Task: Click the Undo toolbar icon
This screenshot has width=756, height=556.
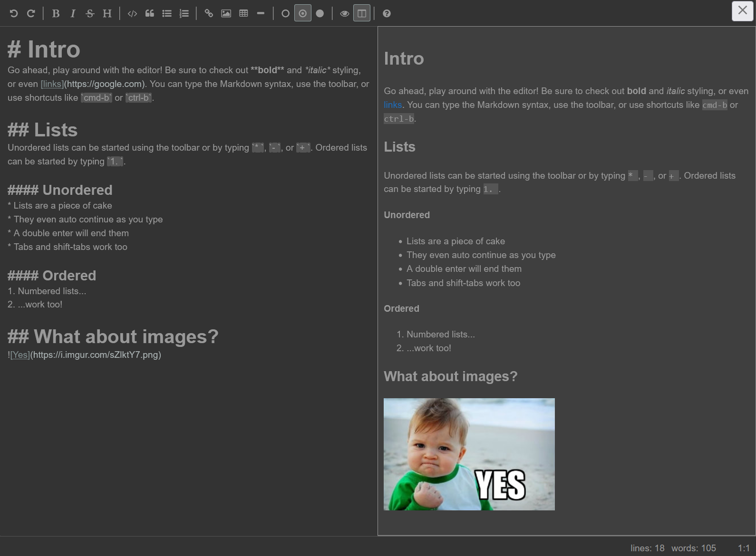Action: pos(14,13)
